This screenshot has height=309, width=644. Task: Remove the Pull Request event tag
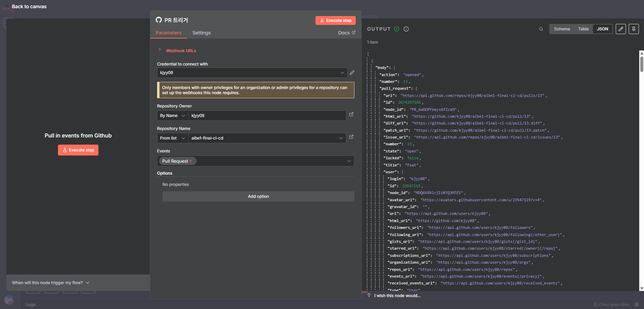191,161
